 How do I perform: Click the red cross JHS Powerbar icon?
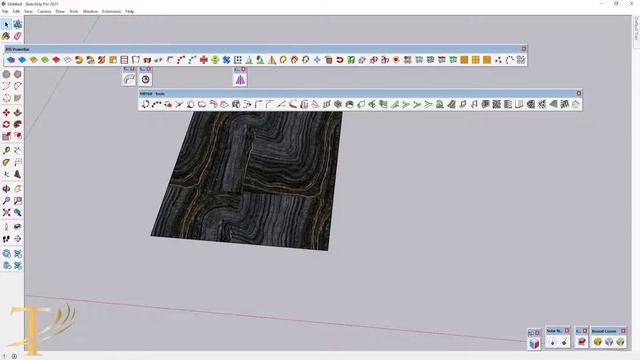click(204, 60)
